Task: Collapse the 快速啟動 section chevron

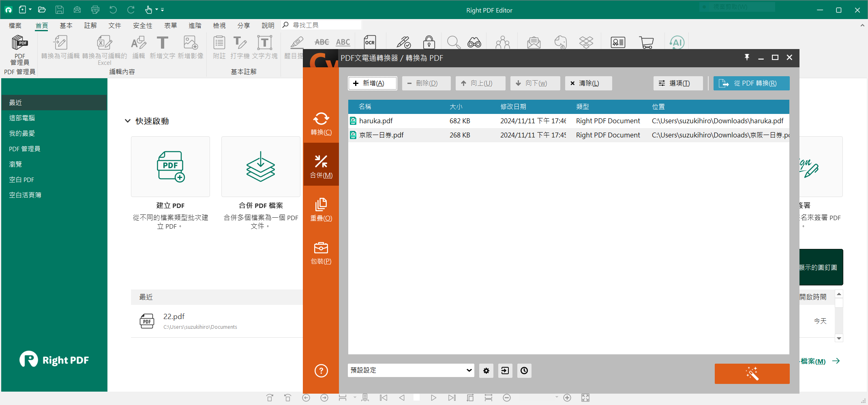Action: (128, 121)
